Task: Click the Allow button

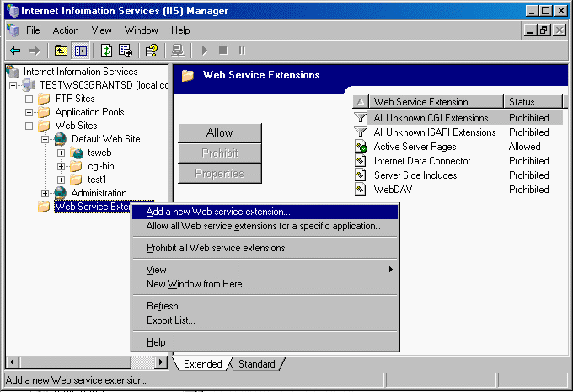Action: tap(220, 132)
